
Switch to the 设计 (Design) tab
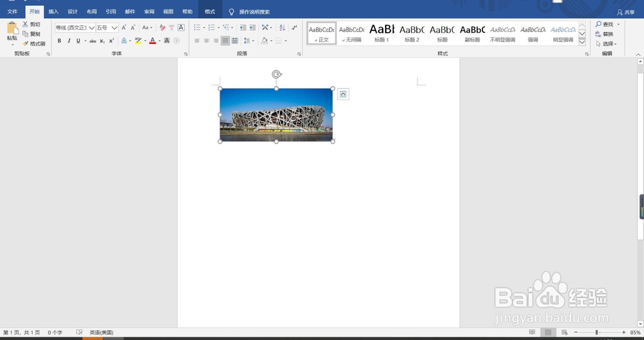(73, 12)
